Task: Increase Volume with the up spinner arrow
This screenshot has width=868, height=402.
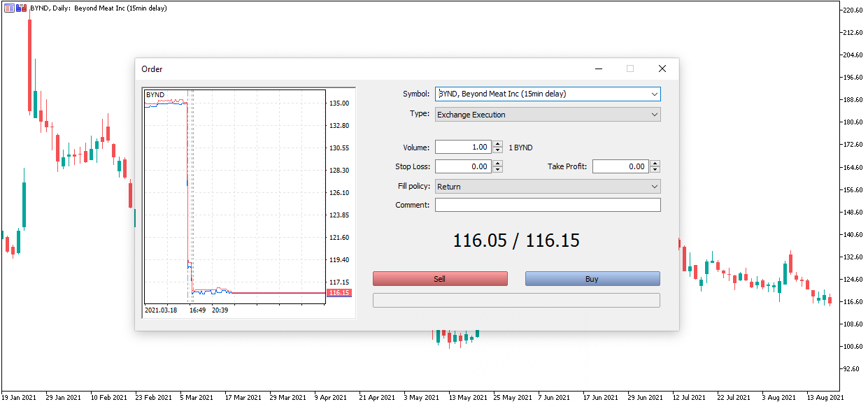Action: pyautogui.click(x=497, y=144)
